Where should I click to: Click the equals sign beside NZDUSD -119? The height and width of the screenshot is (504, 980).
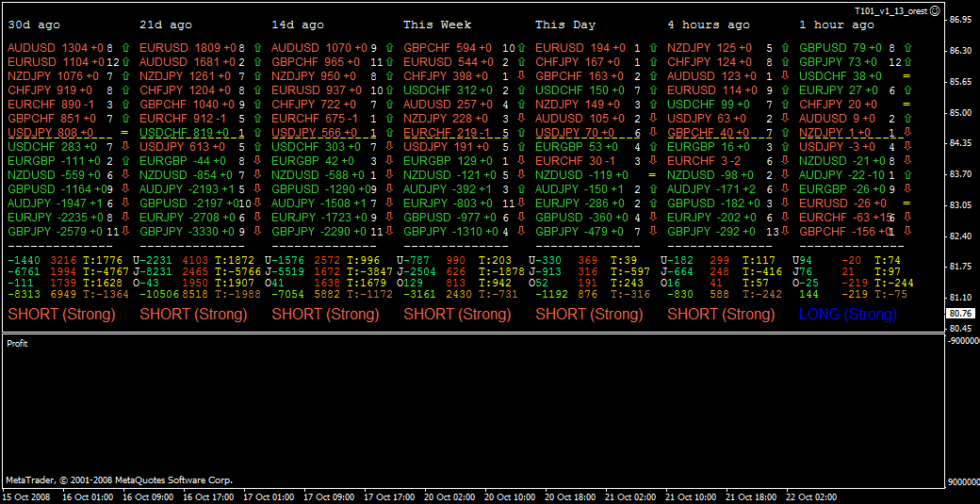(x=651, y=175)
